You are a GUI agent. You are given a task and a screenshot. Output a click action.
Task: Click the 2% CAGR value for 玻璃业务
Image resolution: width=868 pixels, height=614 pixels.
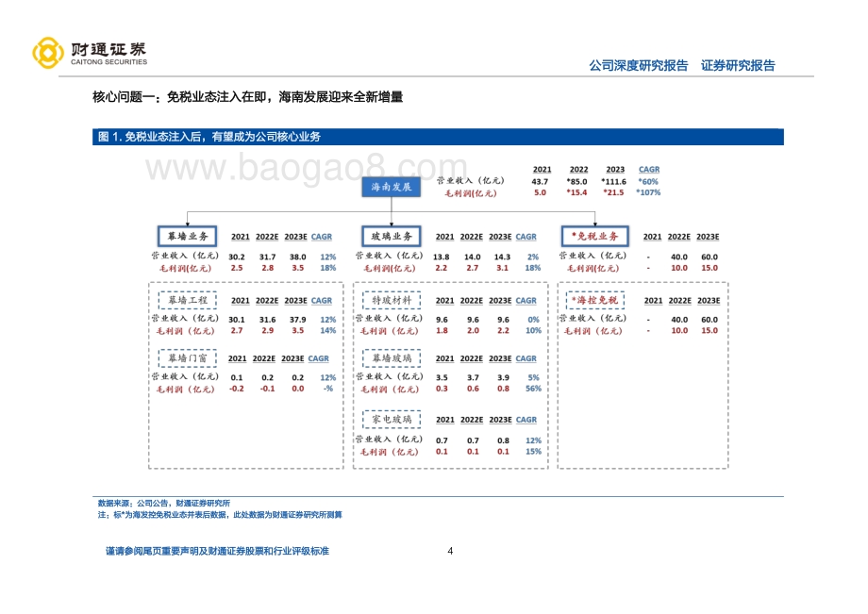(x=533, y=257)
